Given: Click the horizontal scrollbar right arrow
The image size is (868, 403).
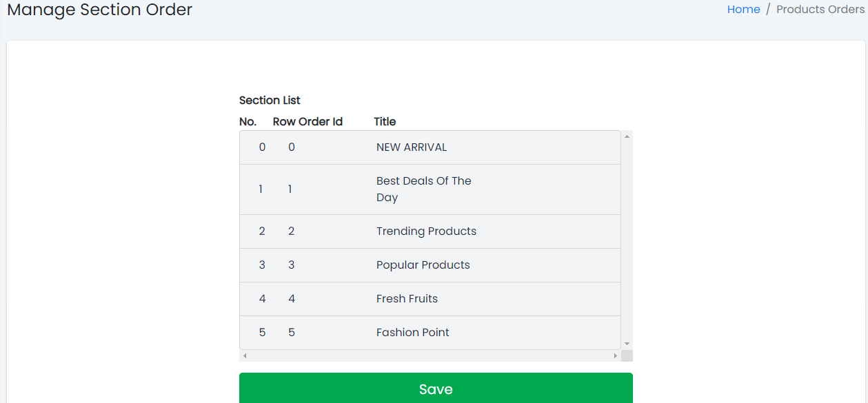Looking at the screenshot, I should click(615, 355).
